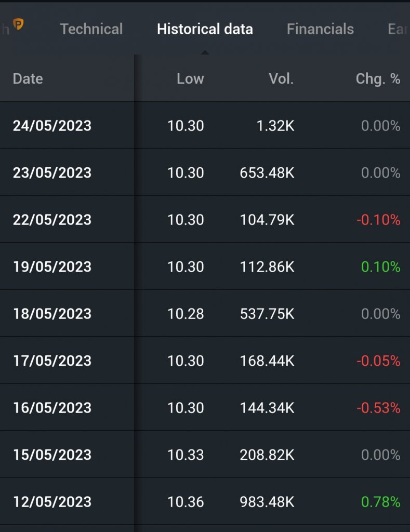This screenshot has height=532, width=410.
Task: Click the red -0.05% change value
Action: [378, 361]
